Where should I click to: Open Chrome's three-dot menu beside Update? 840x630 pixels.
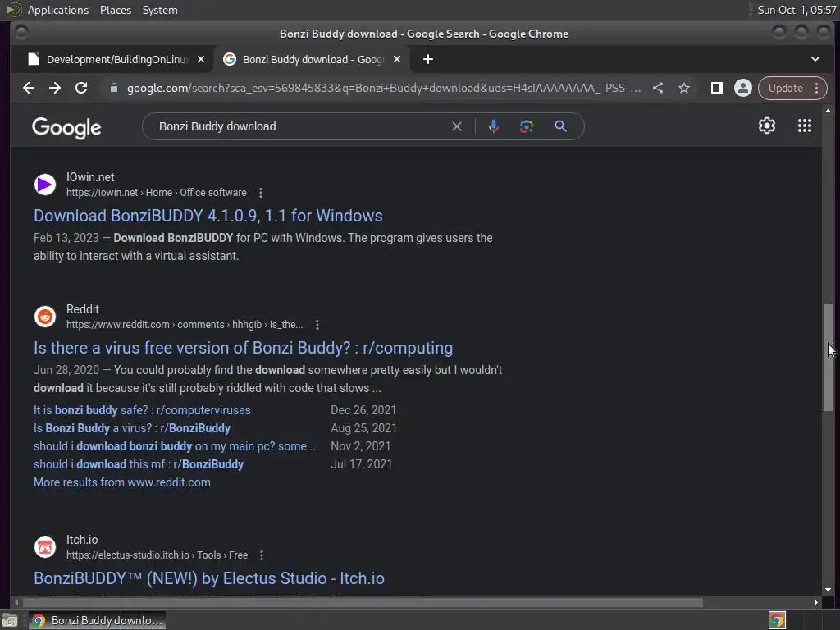click(816, 88)
